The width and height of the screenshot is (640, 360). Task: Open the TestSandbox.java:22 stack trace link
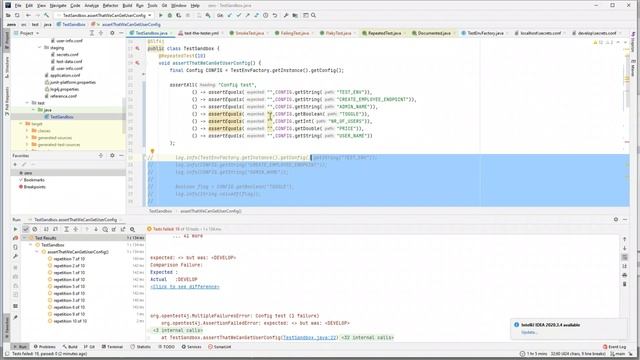310,338
